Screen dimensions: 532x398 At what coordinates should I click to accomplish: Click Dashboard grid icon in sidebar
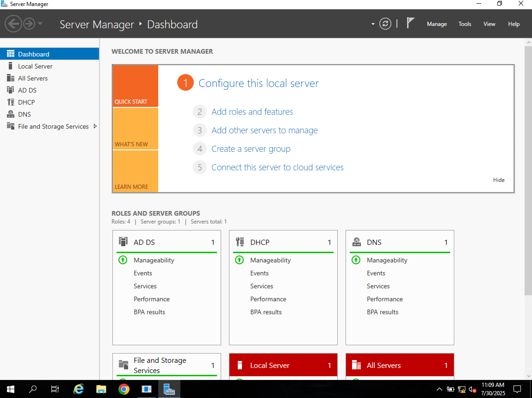point(11,54)
